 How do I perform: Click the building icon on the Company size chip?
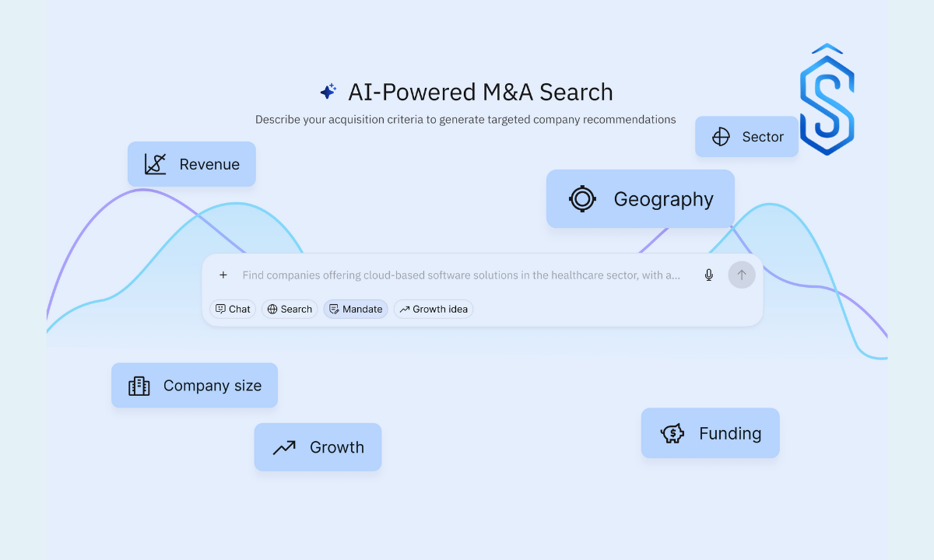139,385
